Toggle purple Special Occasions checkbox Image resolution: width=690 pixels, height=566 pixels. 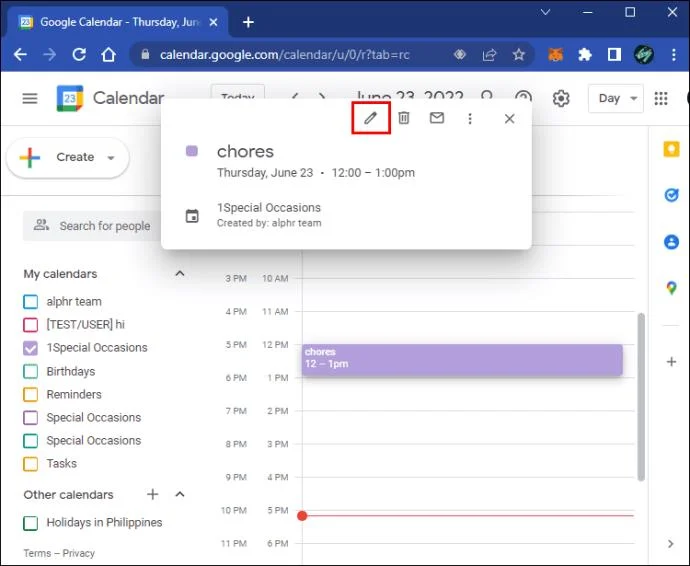coord(30,417)
